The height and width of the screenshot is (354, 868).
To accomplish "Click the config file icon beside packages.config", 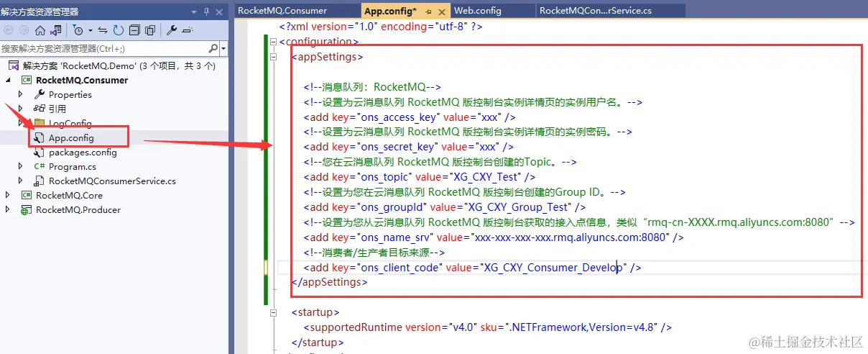I will pos(40,152).
